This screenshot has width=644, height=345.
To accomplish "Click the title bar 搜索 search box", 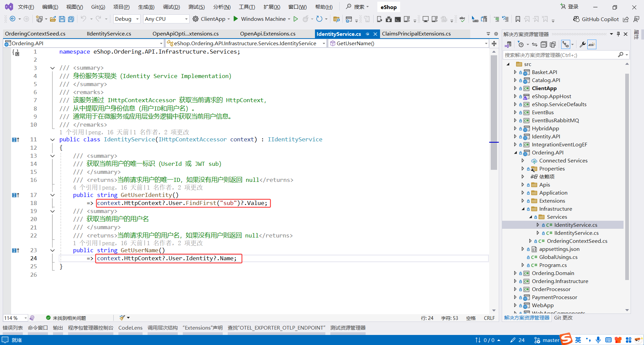I will pyautogui.click(x=357, y=7).
